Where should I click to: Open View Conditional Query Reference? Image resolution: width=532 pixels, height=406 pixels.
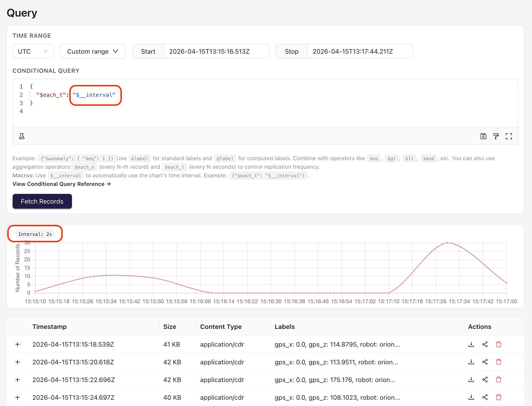[x=61, y=184]
